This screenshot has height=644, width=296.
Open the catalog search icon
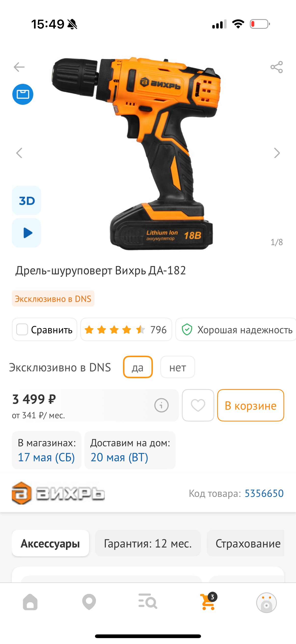(x=148, y=601)
